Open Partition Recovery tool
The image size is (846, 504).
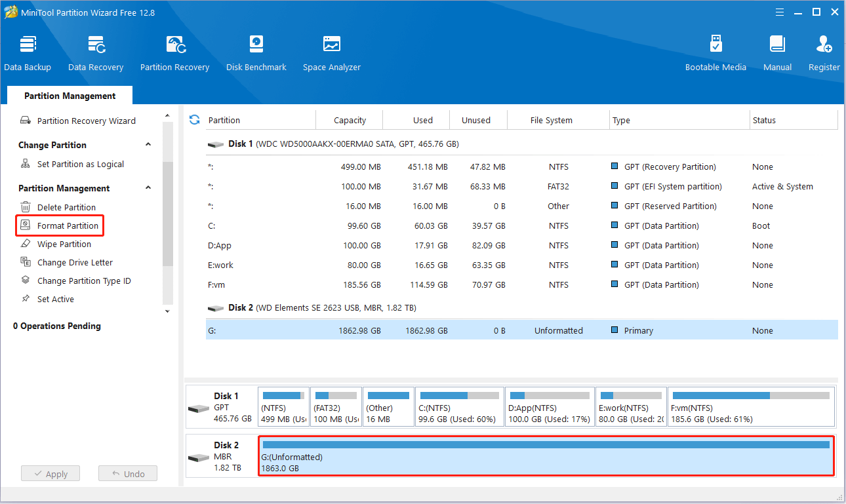pyautogui.click(x=174, y=54)
